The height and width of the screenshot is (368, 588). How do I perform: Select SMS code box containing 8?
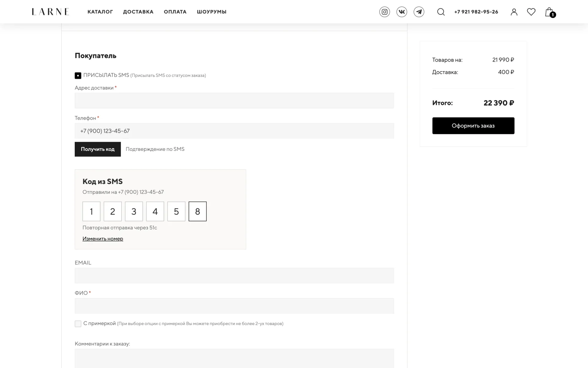[198, 211]
